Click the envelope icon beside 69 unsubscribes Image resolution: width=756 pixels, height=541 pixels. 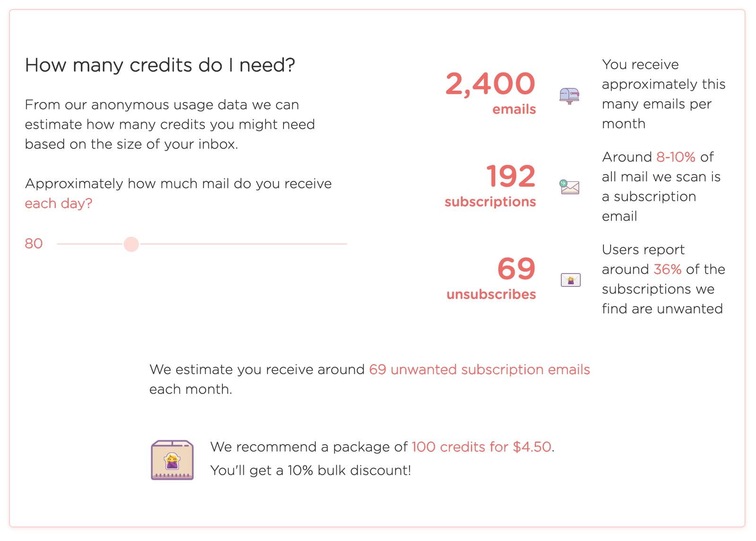click(570, 280)
